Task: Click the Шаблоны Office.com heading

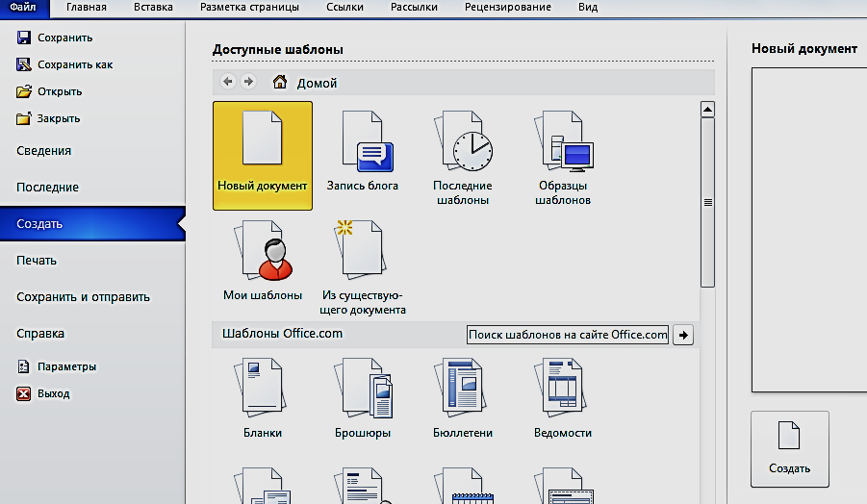Action: pos(283,334)
